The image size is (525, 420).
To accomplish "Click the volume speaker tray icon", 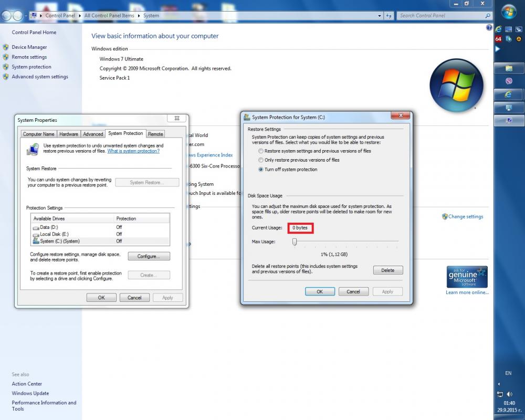I will point(510,394).
